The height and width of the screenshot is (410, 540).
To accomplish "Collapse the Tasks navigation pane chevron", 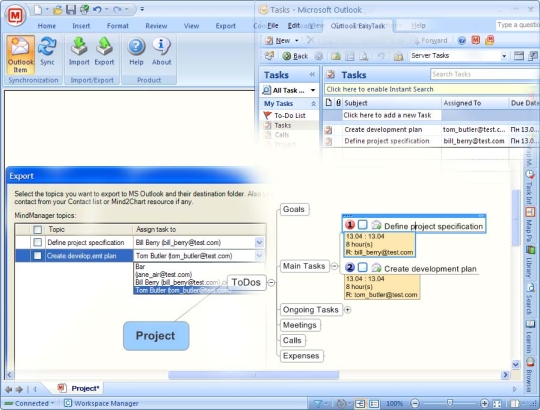I will [312, 74].
